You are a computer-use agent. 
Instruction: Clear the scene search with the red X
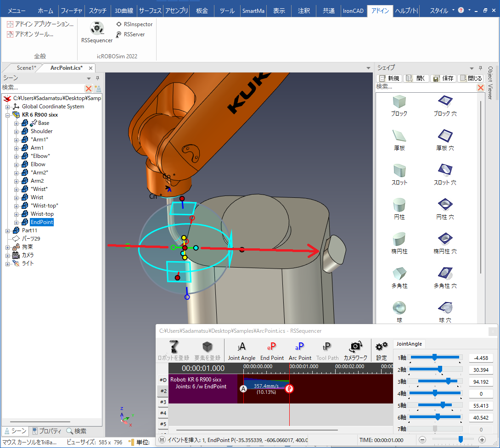88,88
